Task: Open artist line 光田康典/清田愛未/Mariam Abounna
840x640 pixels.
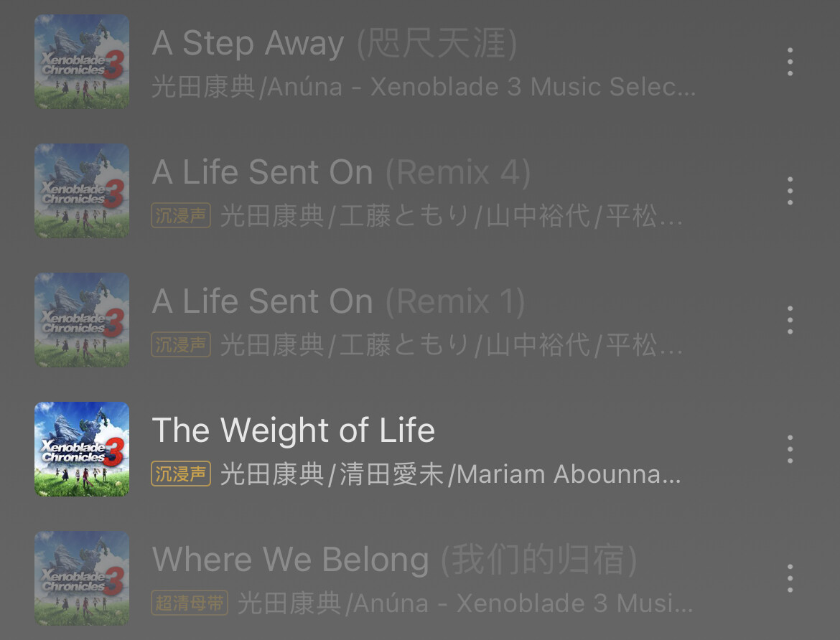Action: 451,474
